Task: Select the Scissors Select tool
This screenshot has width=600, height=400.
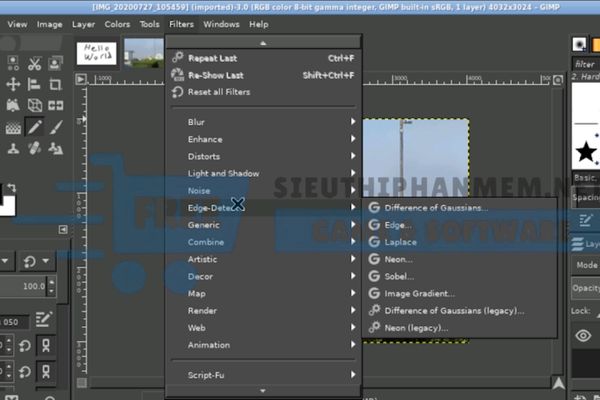Action: coord(34,63)
